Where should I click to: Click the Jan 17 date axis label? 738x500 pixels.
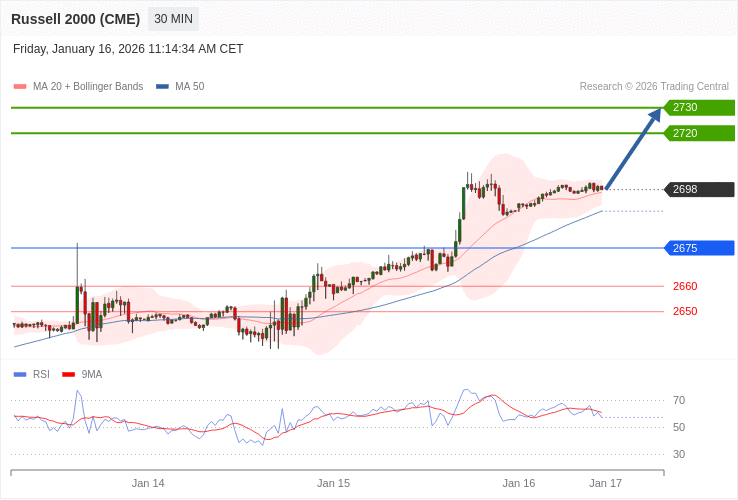605,483
